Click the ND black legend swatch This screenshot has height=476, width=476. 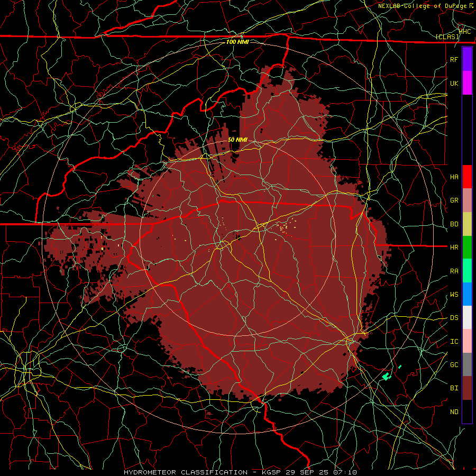[467, 411]
